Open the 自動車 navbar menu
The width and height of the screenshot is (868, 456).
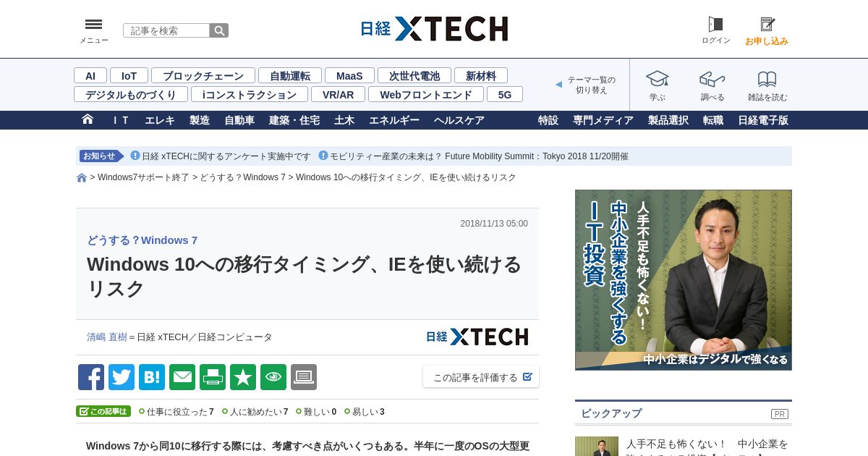239,120
